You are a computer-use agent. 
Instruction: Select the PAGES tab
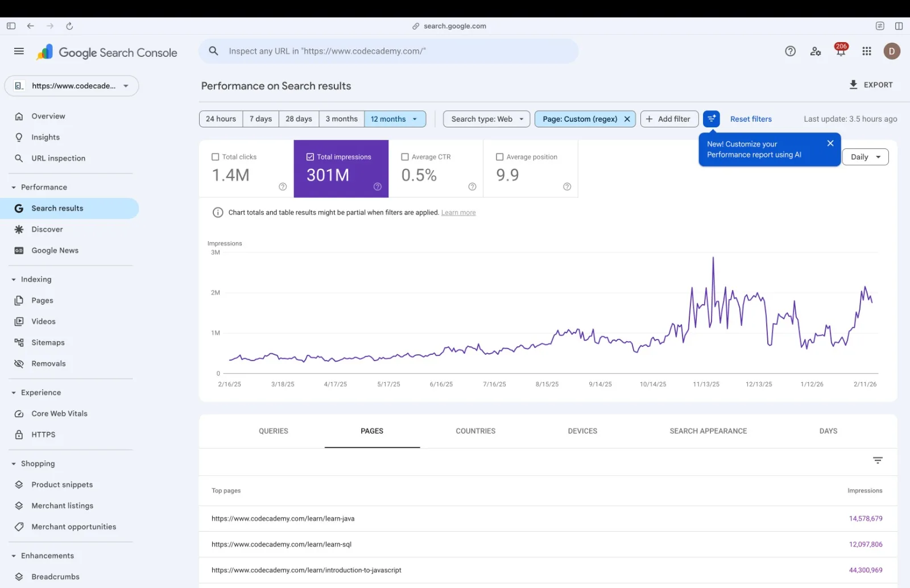pyautogui.click(x=372, y=431)
